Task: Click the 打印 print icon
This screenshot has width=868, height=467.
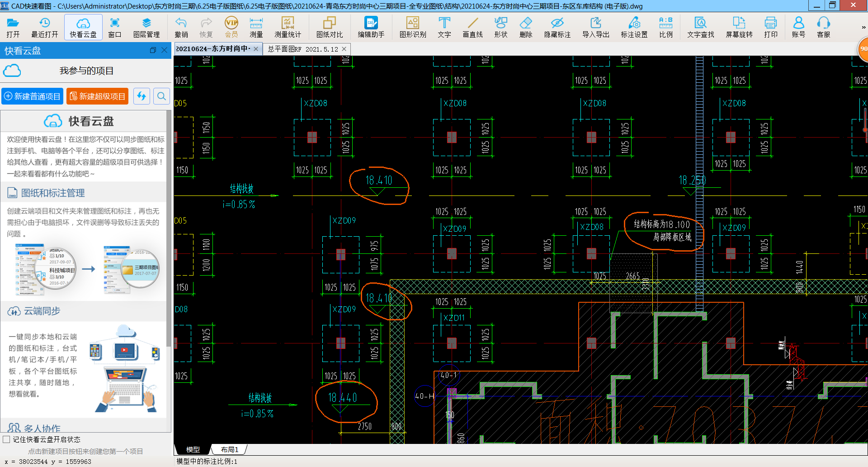Action: [x=771, y=27]
